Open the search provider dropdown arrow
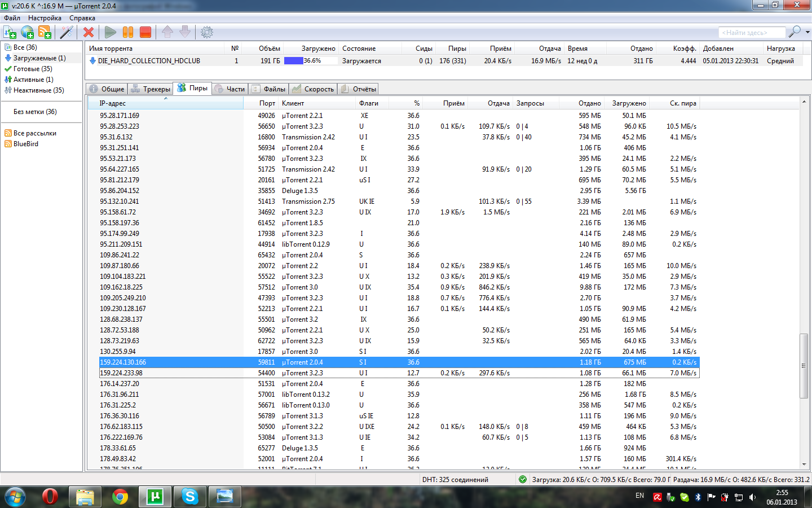 point(807,32)
